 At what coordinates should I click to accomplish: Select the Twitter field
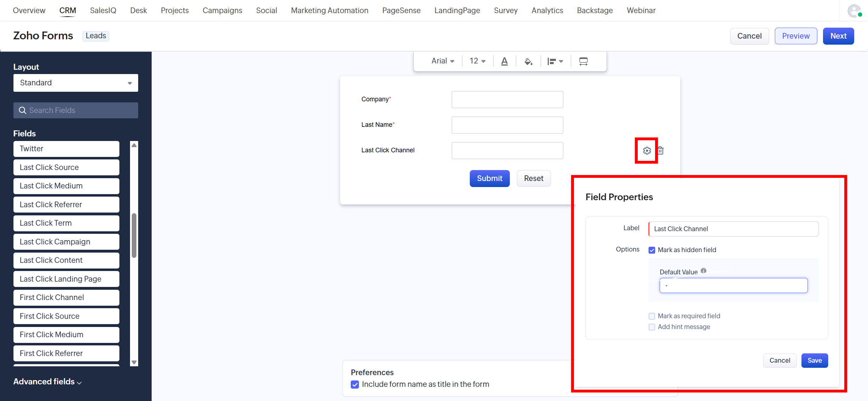66,149
